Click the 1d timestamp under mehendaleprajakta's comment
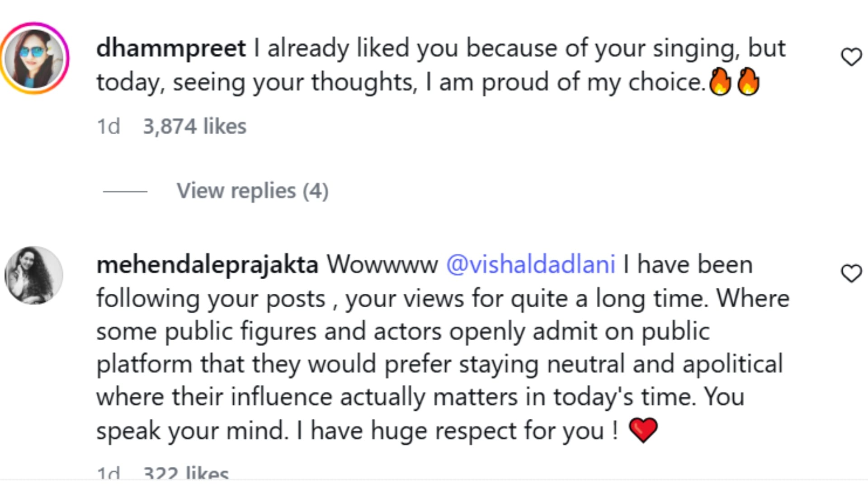Image resolution: width=868 pixels, height=488 pixels. tap(108, 473)
